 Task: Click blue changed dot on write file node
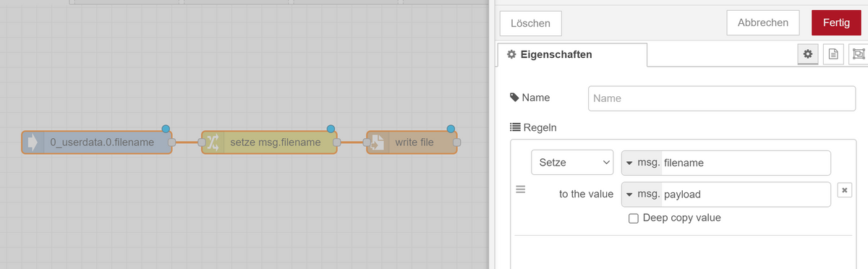click(451, 129)
